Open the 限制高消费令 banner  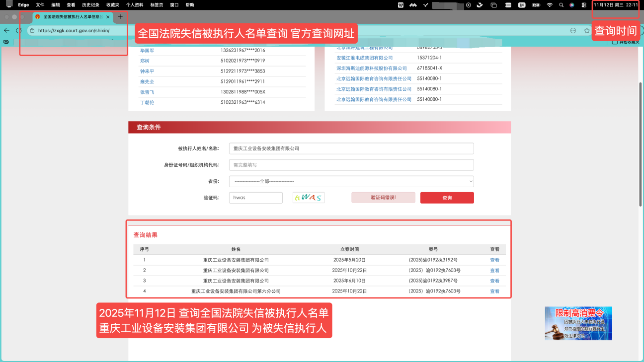pyautogui.click(x=578, y=323)
